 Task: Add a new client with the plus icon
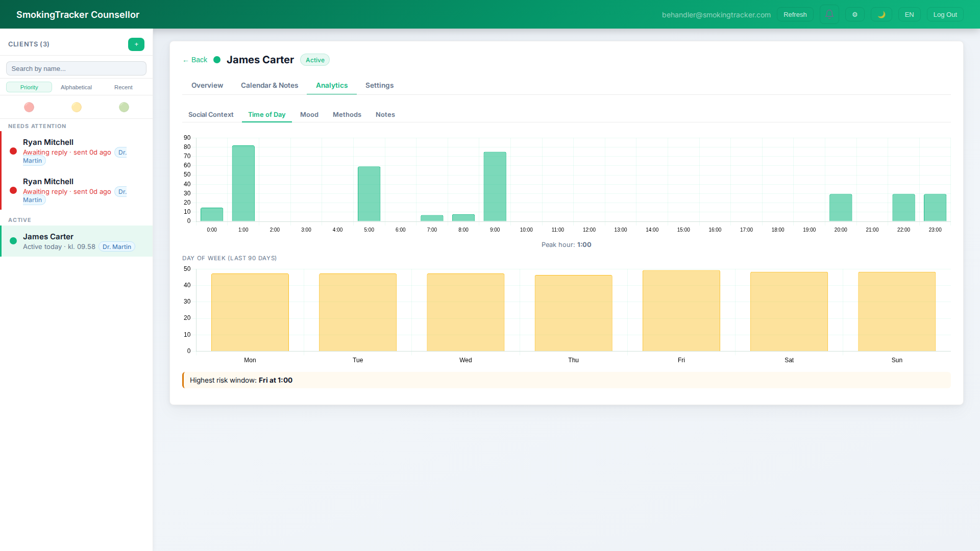(x=136, y=44)
